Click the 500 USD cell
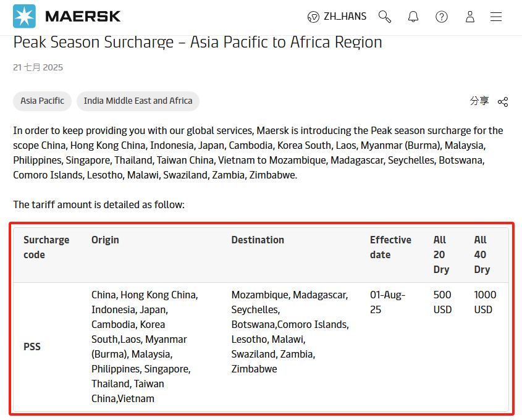This screenshot has height=420, width=522. 442,302
